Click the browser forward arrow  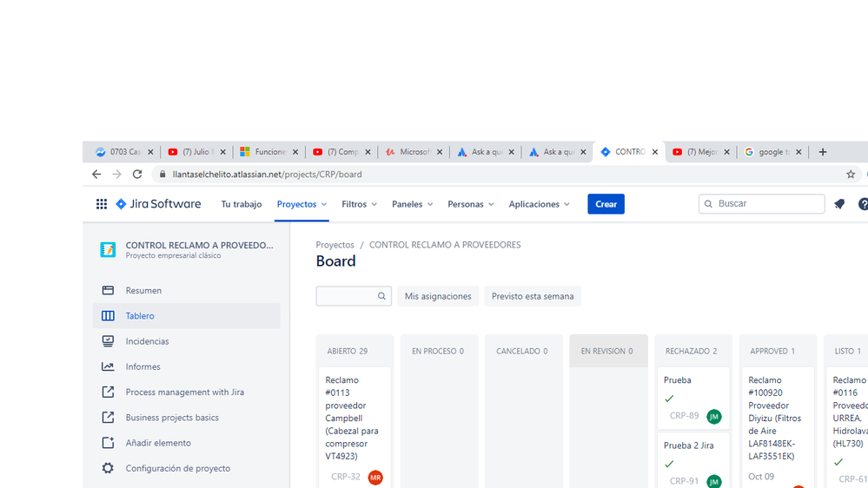click(x=116, y=175)
